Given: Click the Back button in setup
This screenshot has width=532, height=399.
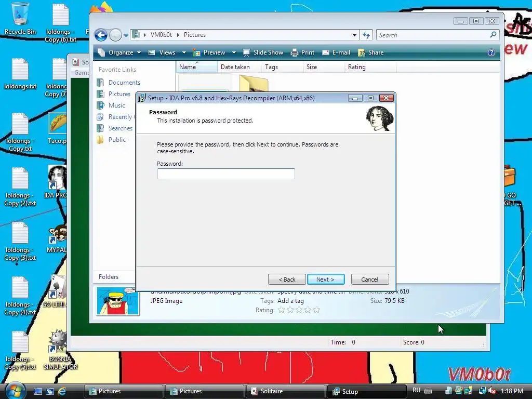Looking at the screenshot, I should [x=287, y=279].
